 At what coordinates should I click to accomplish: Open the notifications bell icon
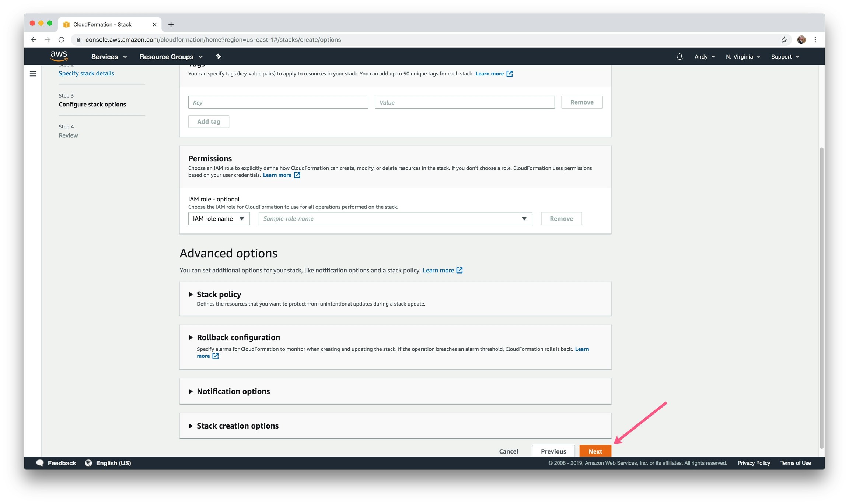pos(679,57)
